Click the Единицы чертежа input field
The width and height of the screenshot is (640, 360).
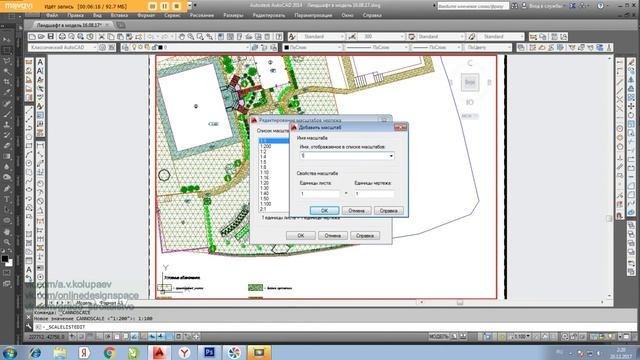click(374, 194)
